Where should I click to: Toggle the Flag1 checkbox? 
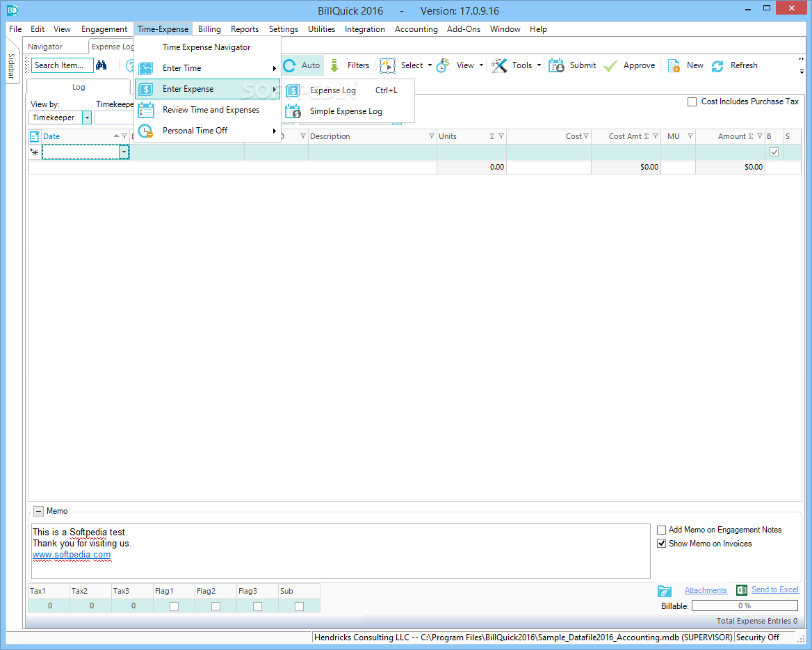174,606
